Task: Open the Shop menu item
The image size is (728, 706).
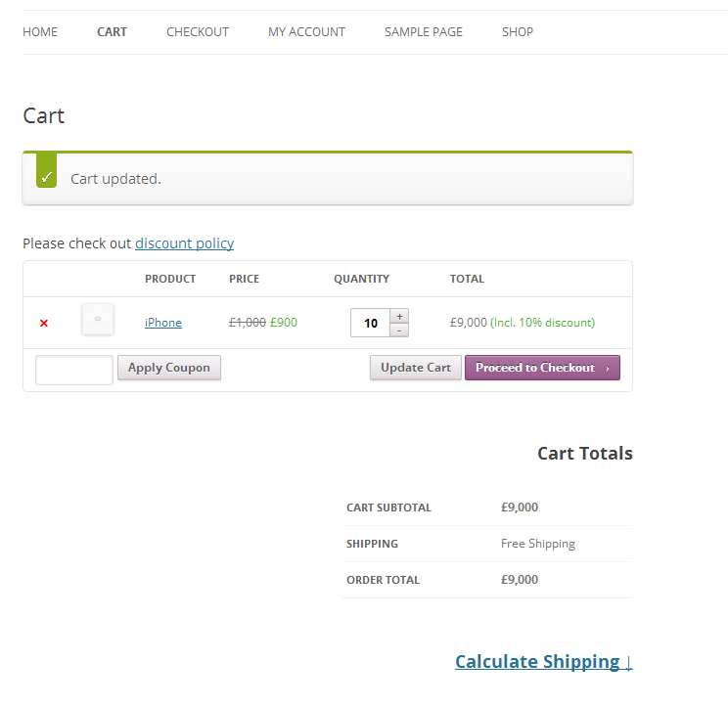Action: click(x=518, y=32)
